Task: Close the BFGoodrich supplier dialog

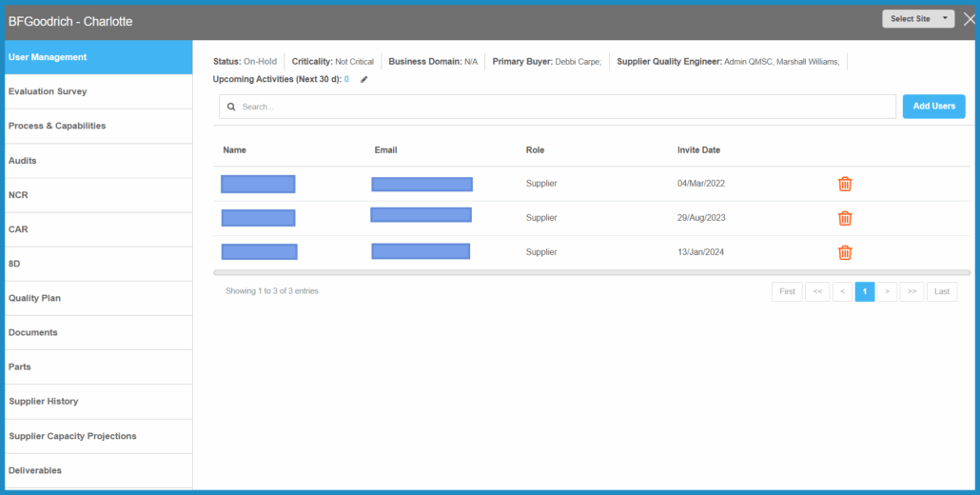Action: (969, 19)
